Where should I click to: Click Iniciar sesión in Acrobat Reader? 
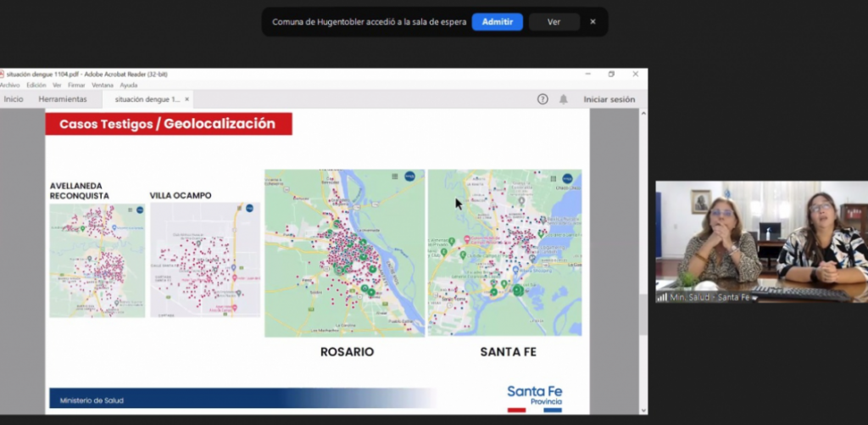[609, 99]
